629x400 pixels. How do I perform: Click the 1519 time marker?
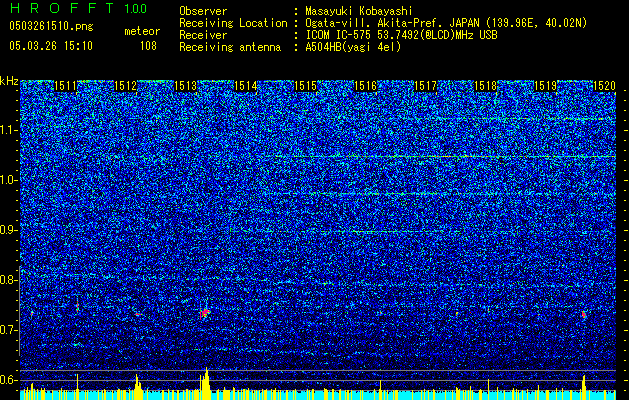pyautogui.click(x=545, y=86)
